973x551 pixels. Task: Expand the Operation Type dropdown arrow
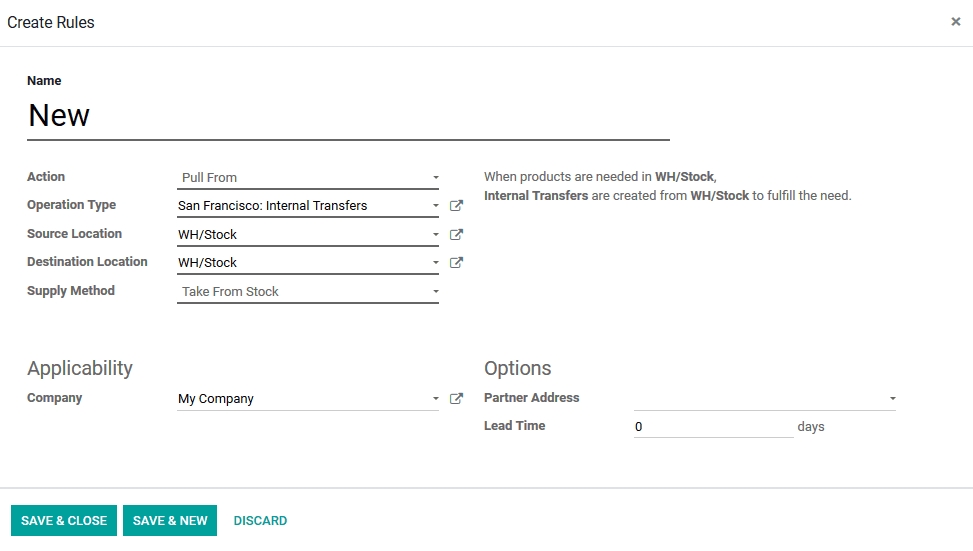(436, 206)
